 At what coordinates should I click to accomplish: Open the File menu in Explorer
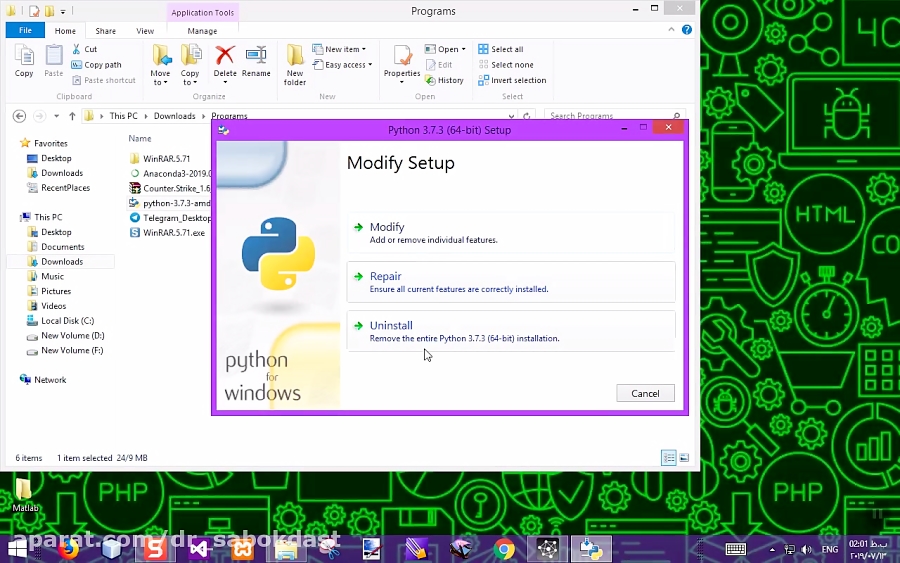pos(25,30)
